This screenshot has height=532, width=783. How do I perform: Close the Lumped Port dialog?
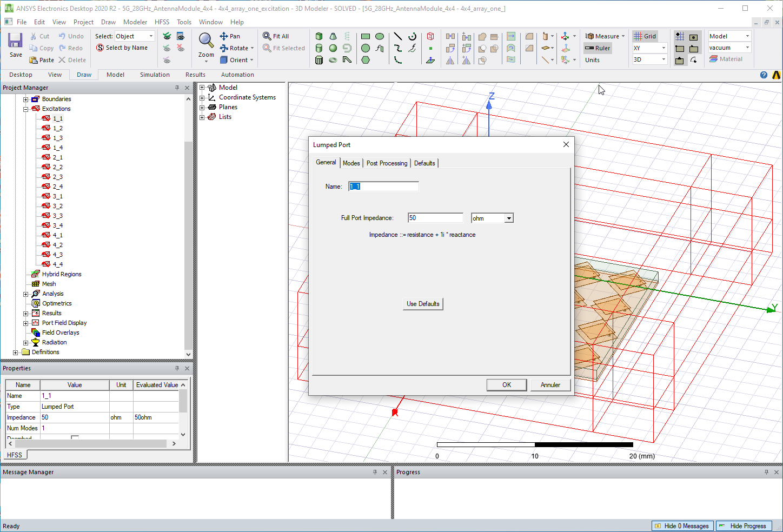[566, 144]
